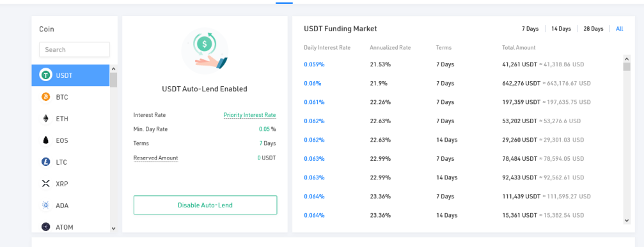Click the 0.061% daily interest rate

(314, 102)
